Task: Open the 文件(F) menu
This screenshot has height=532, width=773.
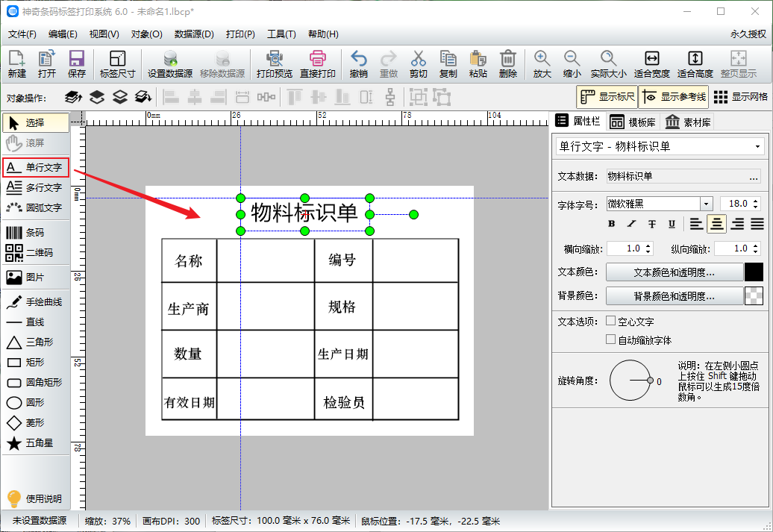Action: (x=22, y=34)
